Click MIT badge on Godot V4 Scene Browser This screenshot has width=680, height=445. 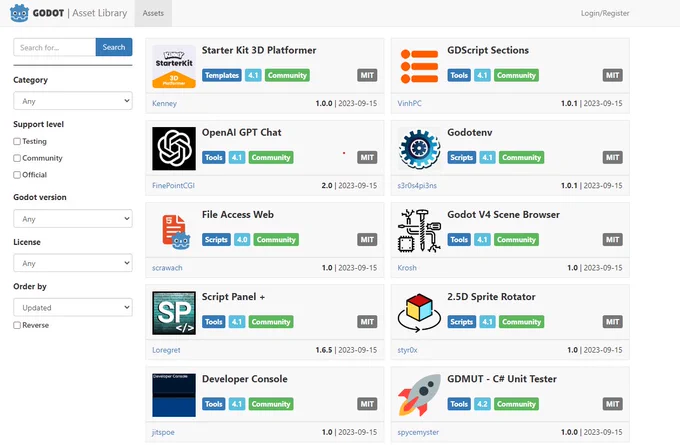pos(612,239)
